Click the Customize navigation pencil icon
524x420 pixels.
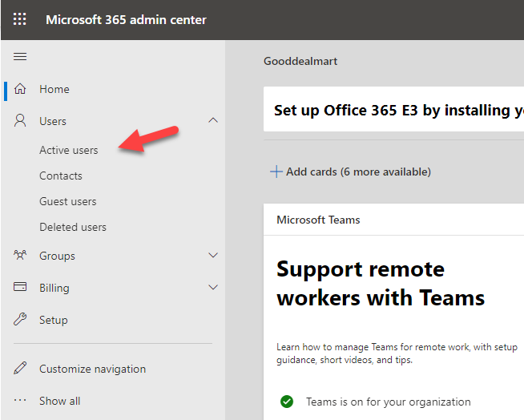(20, 368)
